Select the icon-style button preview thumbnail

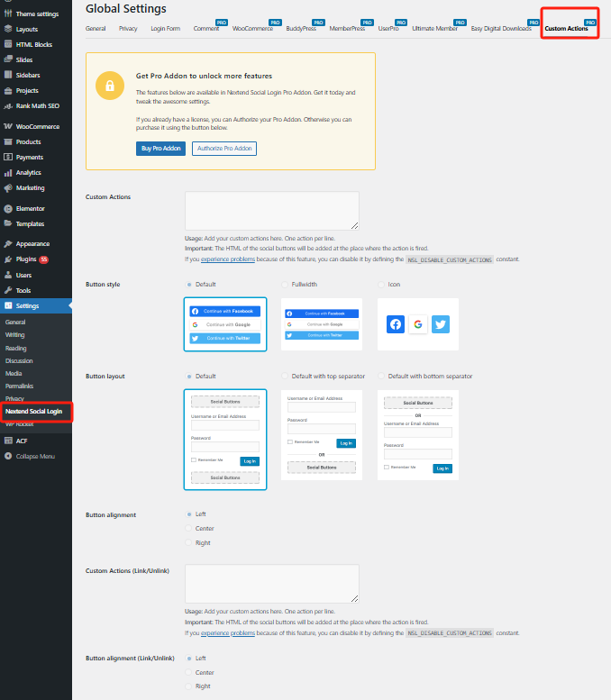[x=417, y=324]
